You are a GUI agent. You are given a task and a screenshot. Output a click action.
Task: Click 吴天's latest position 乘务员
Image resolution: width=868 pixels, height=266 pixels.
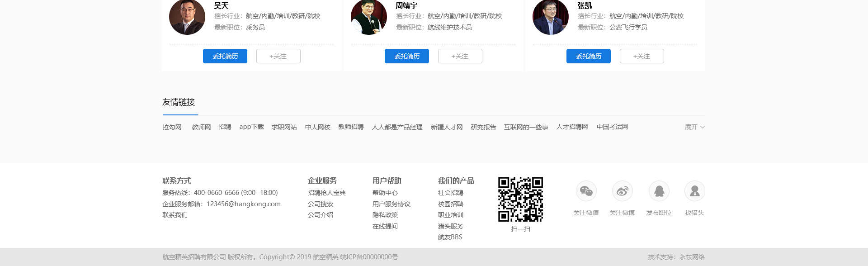(x=255, y=27)
